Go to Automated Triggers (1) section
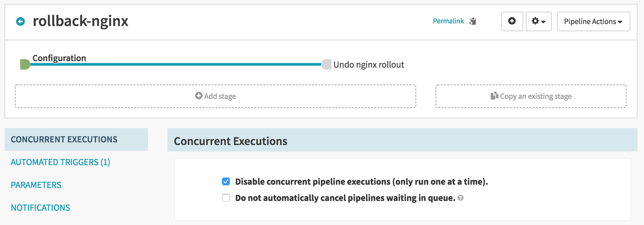The width and height of the screenshot is (644, 225). [x=60, y=162]
